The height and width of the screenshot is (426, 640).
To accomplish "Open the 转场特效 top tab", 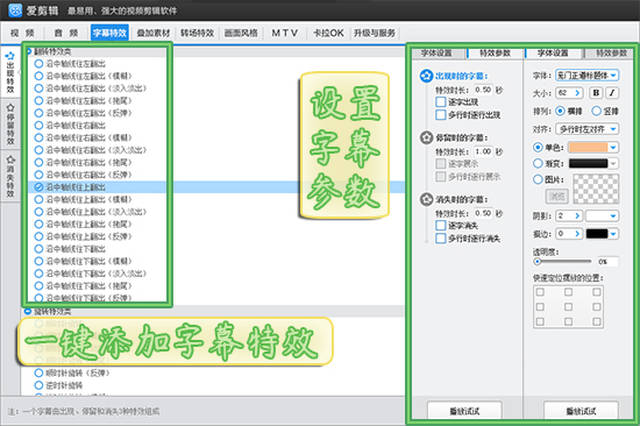I will (x=197, y=33).
